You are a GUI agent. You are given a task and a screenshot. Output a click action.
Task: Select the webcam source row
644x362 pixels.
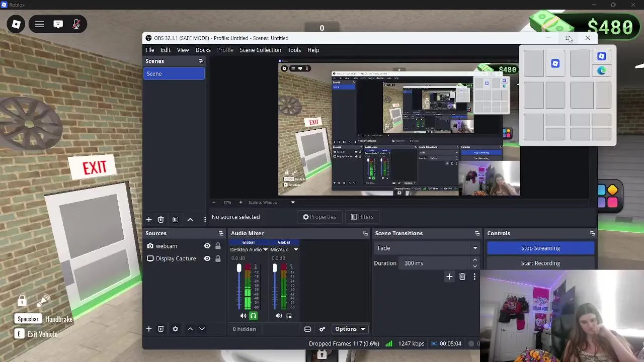(x=184, y=246)
